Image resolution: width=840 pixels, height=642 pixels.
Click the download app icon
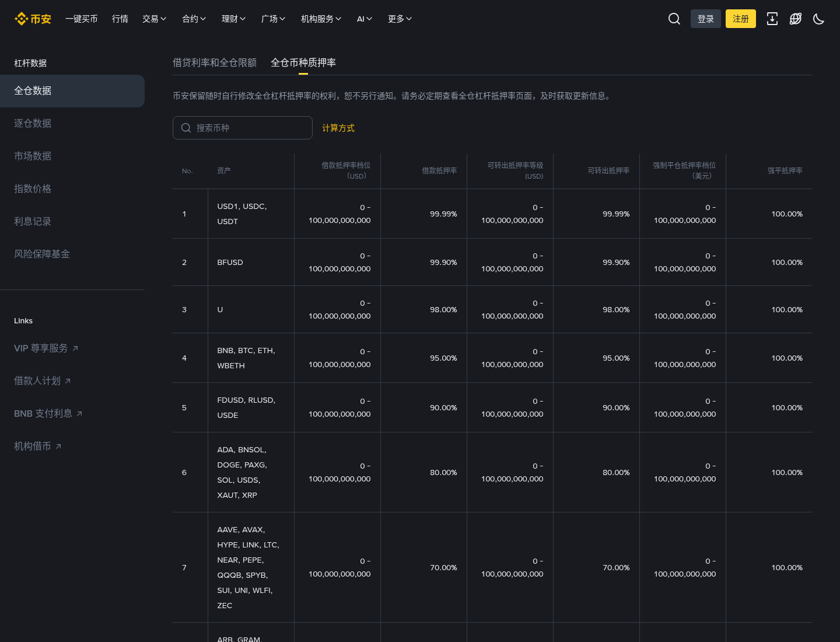[x=772, y=19]
